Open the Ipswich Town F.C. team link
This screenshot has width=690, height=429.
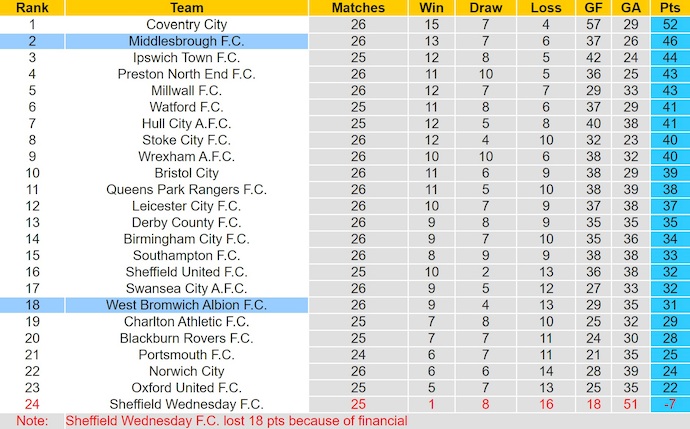pyautogui.click(x=186, y=58)
